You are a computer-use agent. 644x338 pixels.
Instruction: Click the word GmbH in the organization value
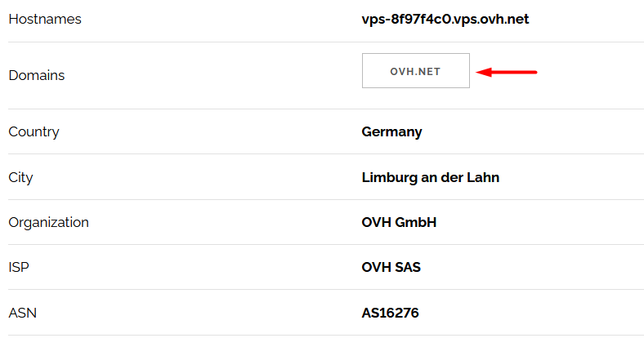click(416, 222)
